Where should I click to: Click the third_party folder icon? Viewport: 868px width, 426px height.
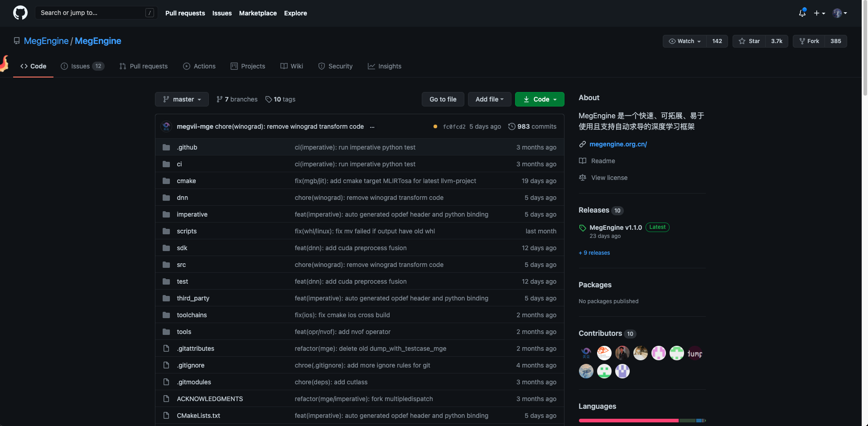(166, 298)
